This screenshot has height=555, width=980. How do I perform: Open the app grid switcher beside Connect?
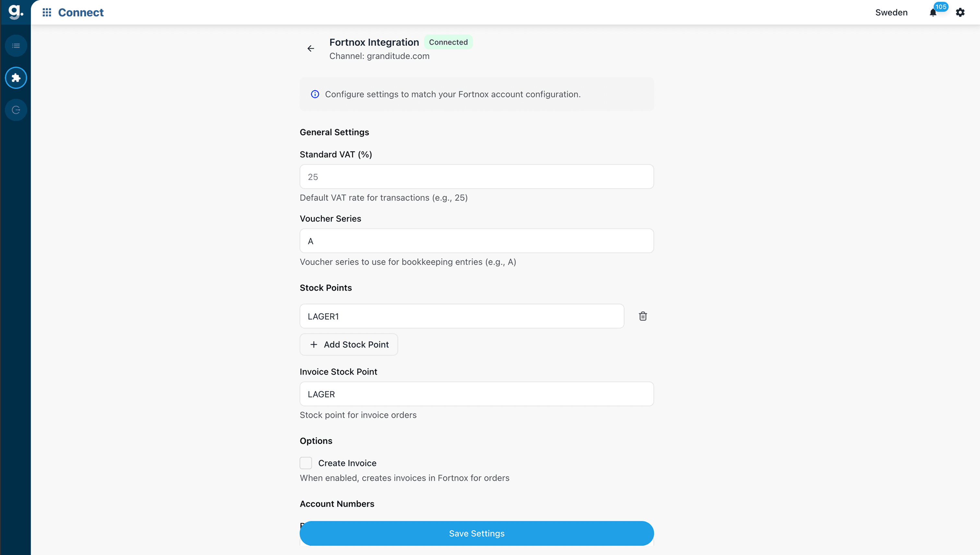click(46, 12)
